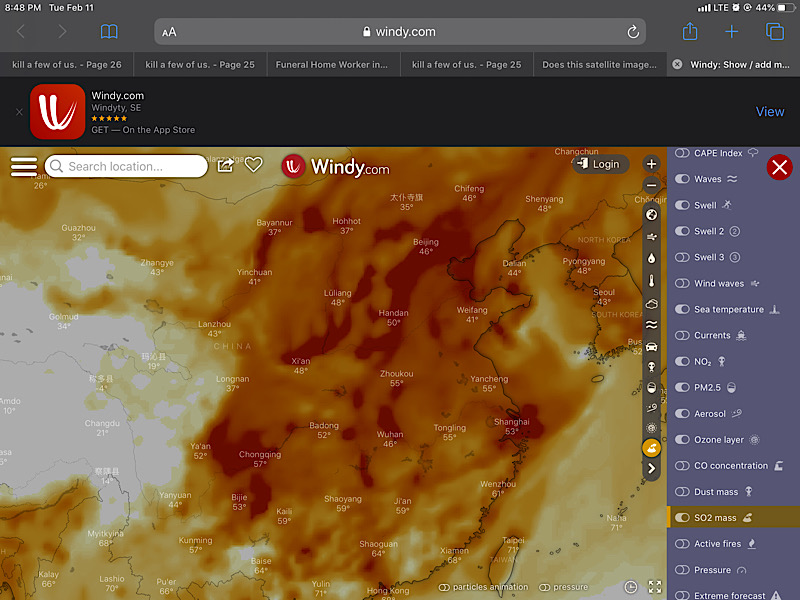Screen dimensions: 800x600
Task: Zoom in on the map
Action: click(x=651, y=164)
